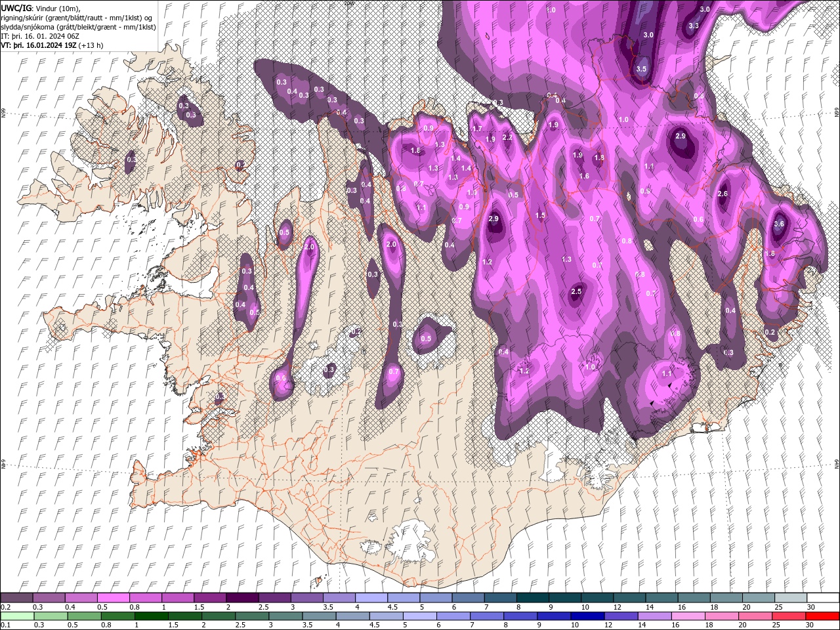
Task: Click the 1.5 value inside the map area
Action: 540,215
